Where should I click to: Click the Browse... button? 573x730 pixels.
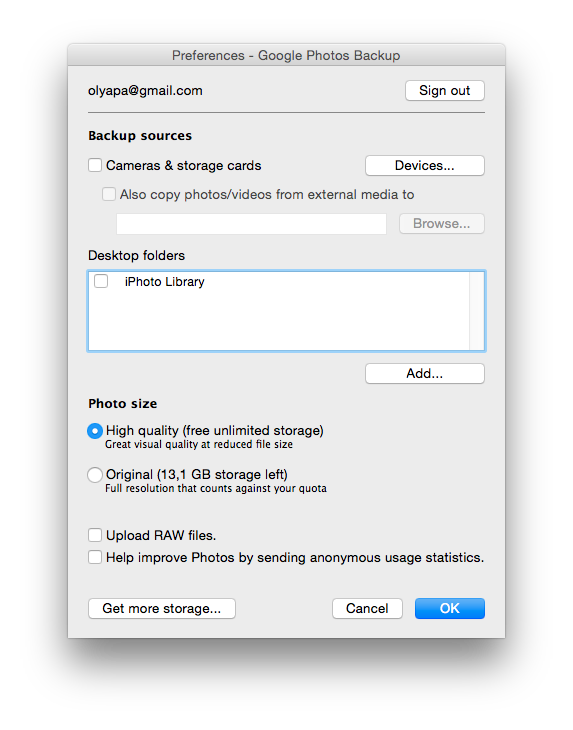[x=442, y=224]
